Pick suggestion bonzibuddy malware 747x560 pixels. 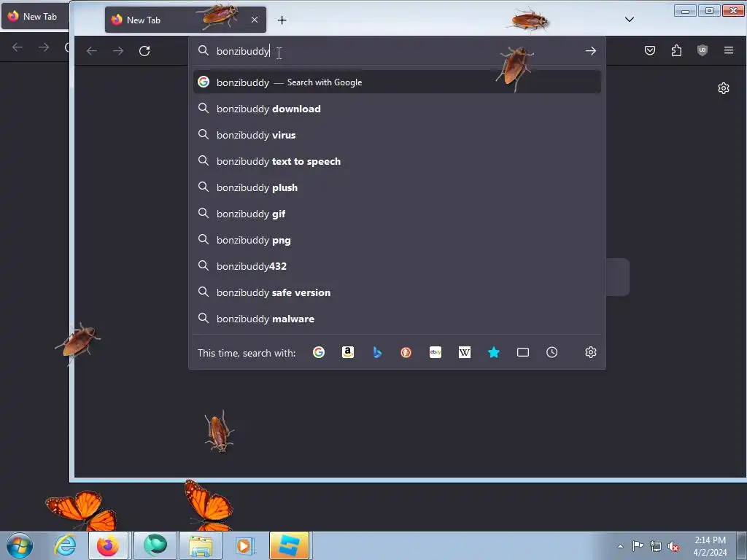tap(397, 319)
